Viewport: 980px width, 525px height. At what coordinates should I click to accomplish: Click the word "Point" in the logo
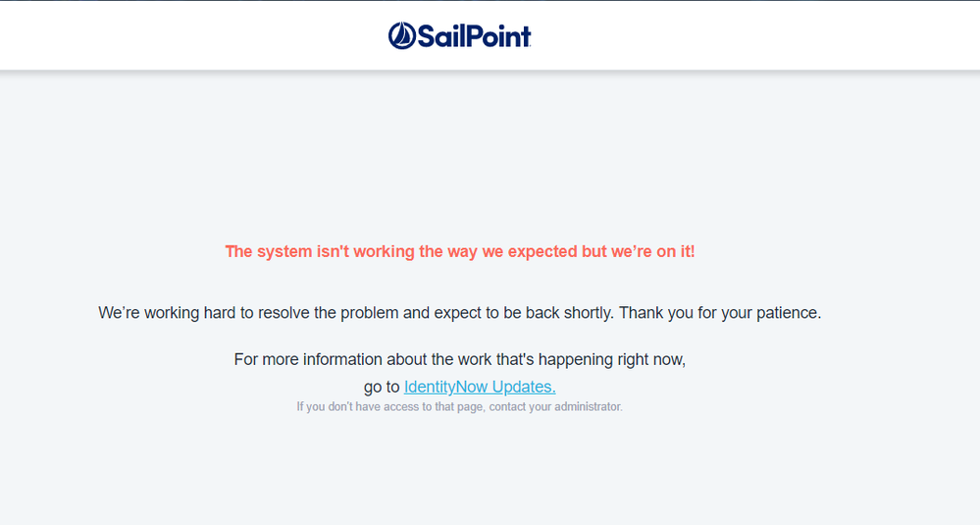pos(497,37)
